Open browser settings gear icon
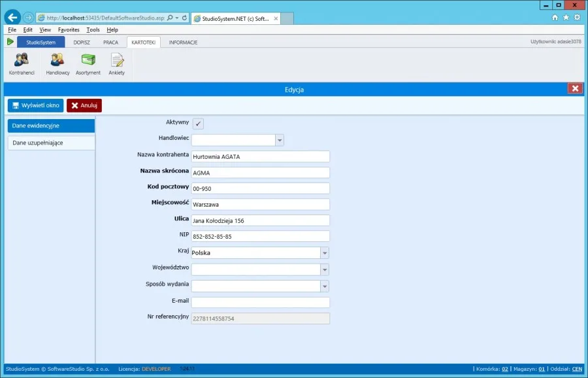 (x=577, y=17)
